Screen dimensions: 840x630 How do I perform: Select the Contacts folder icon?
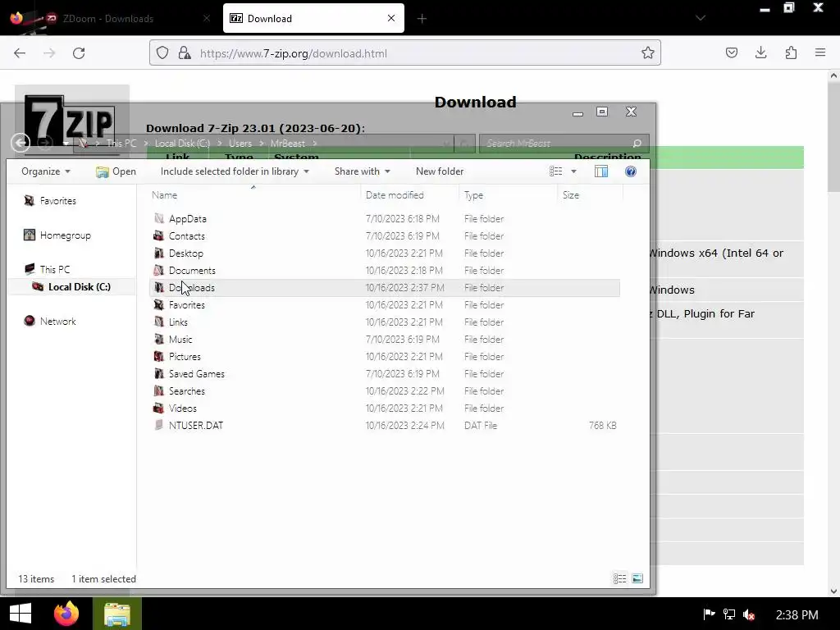[158, 235]
